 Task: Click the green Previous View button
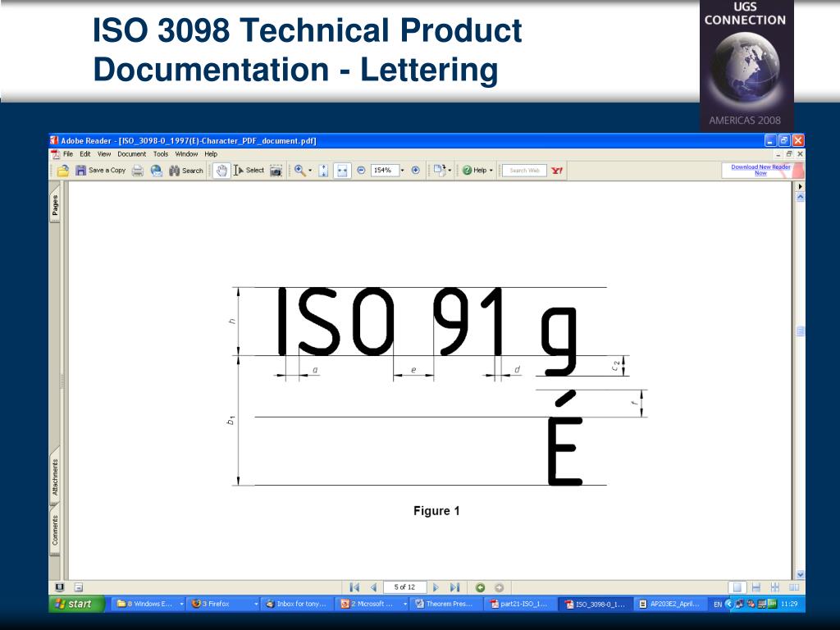pyautogui.click(x=480, y=587)
